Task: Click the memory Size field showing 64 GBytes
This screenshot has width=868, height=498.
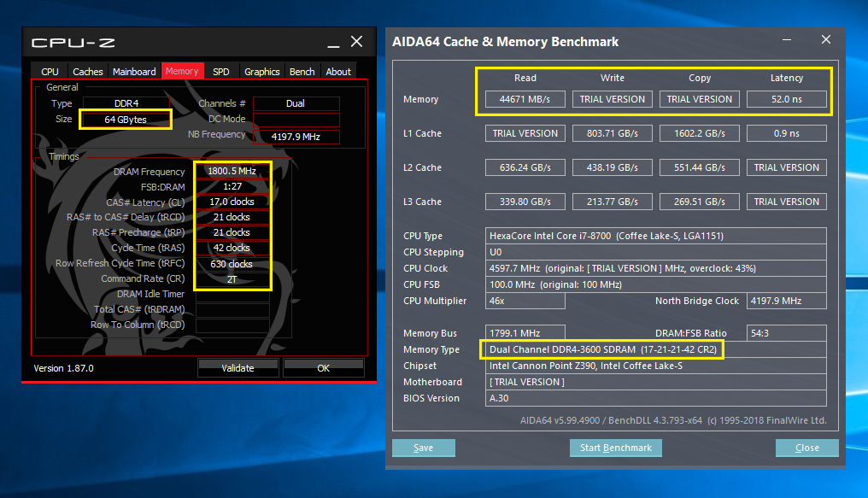Action: point(126,120)
